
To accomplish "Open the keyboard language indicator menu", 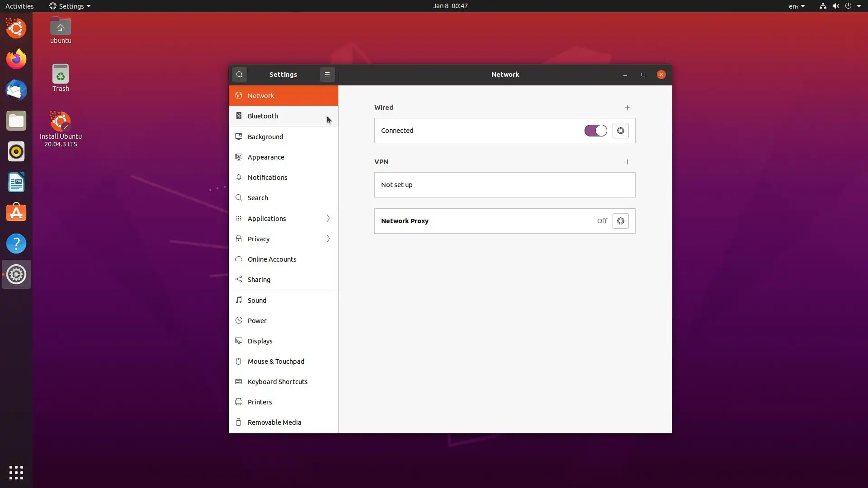I will tap(797, 6).
